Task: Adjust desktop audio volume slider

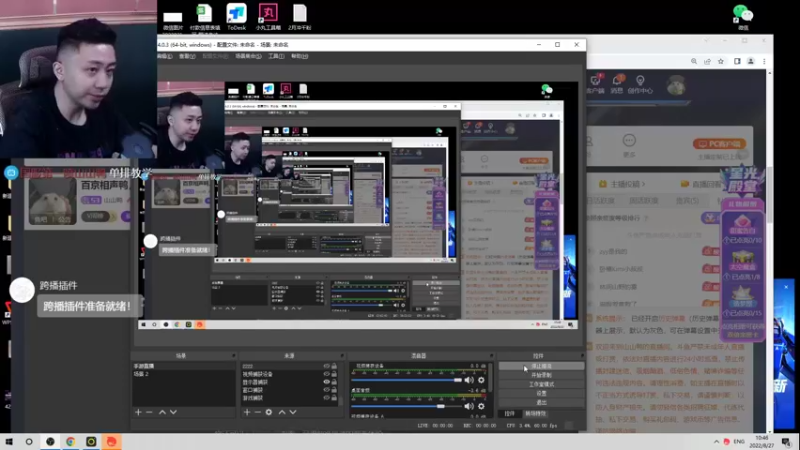Action: [x=407, y=406]
